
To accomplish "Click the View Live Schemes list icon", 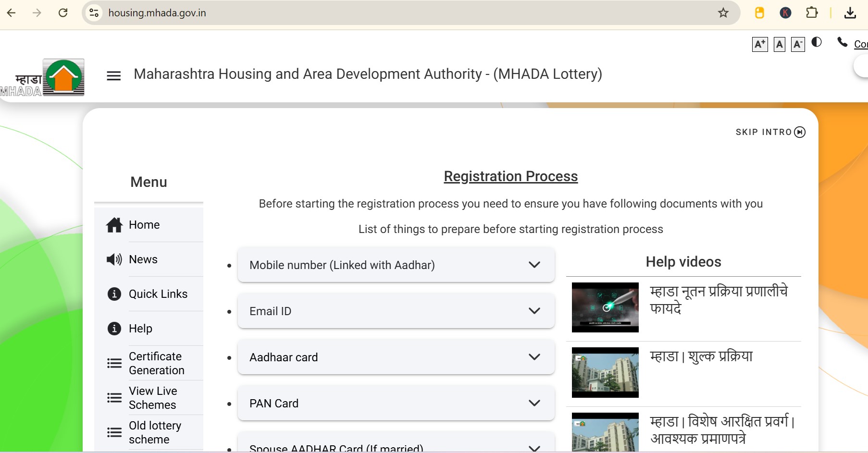I will coord(114,398).
